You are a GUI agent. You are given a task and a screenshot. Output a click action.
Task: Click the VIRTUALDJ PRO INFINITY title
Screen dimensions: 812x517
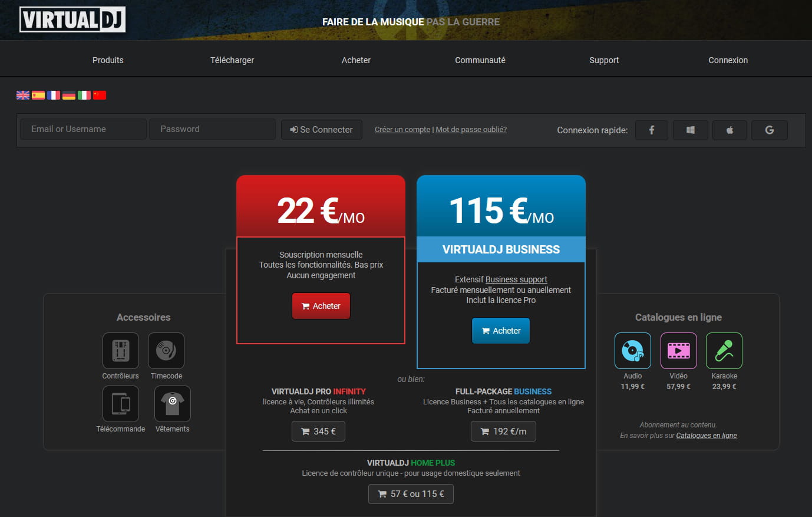click(318, 391)
